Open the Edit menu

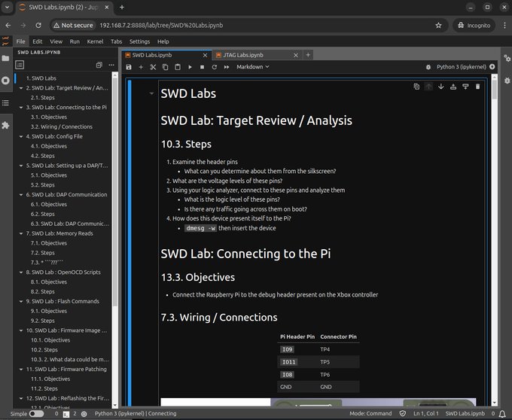click(38, 41)
